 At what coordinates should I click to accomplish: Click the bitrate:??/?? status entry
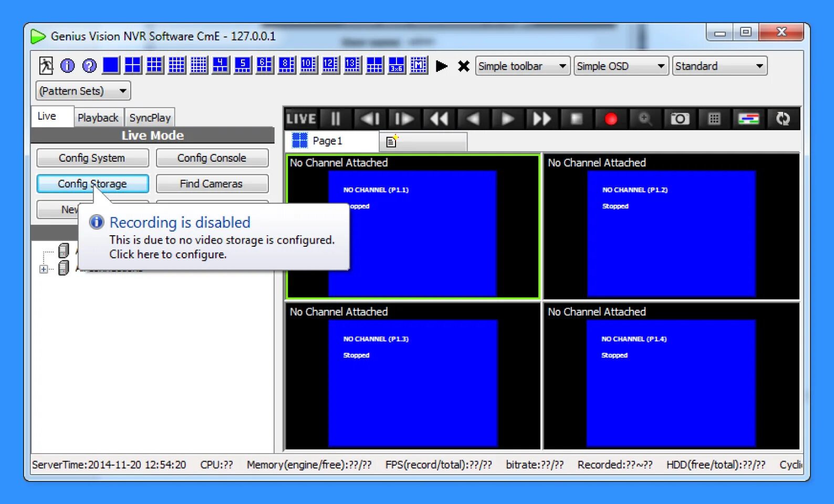(535, 465)
